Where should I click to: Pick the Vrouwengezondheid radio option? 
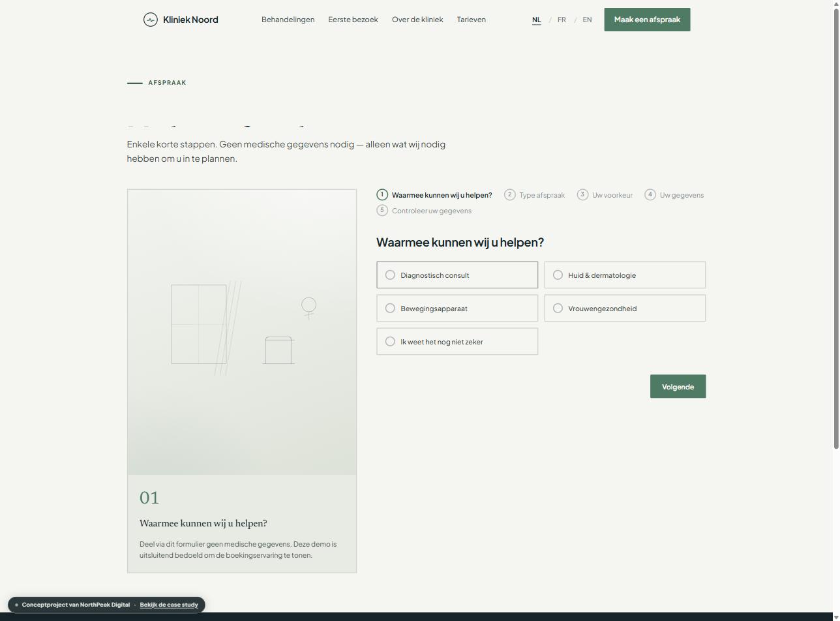(x=625, y=309)
